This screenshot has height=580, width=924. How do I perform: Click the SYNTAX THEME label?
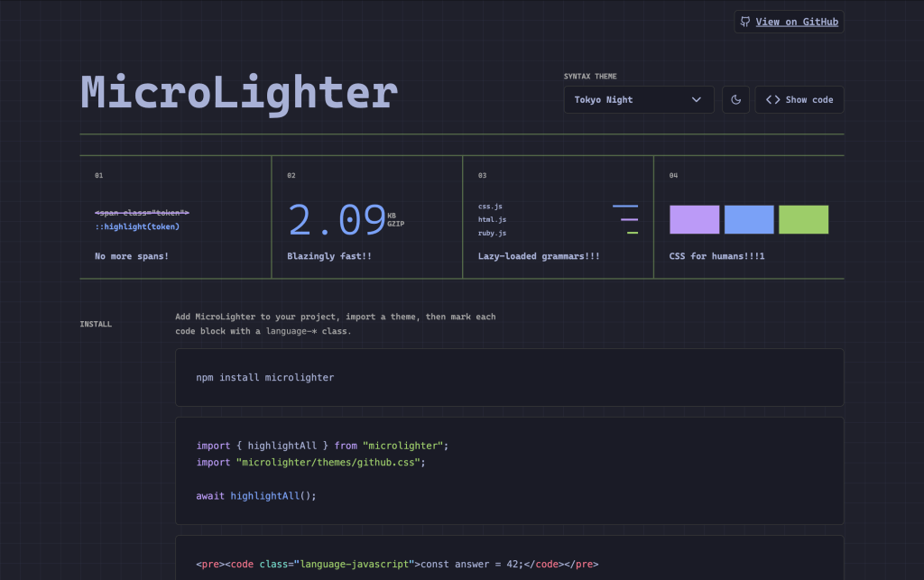point(590,77)
